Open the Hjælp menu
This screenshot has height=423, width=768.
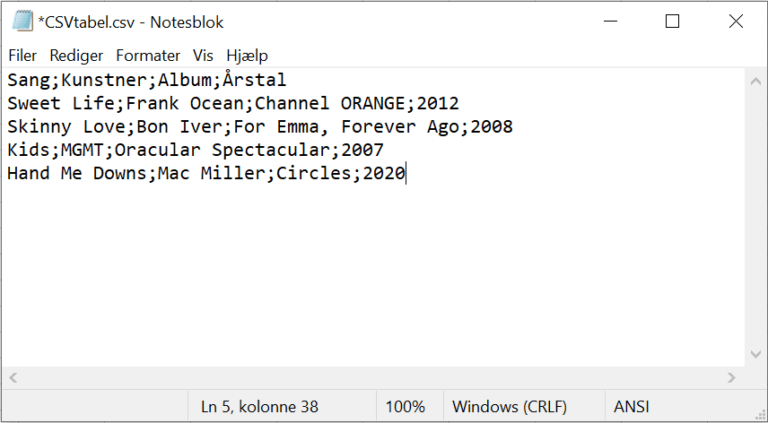pyautogui.click(x=247, y=55)
